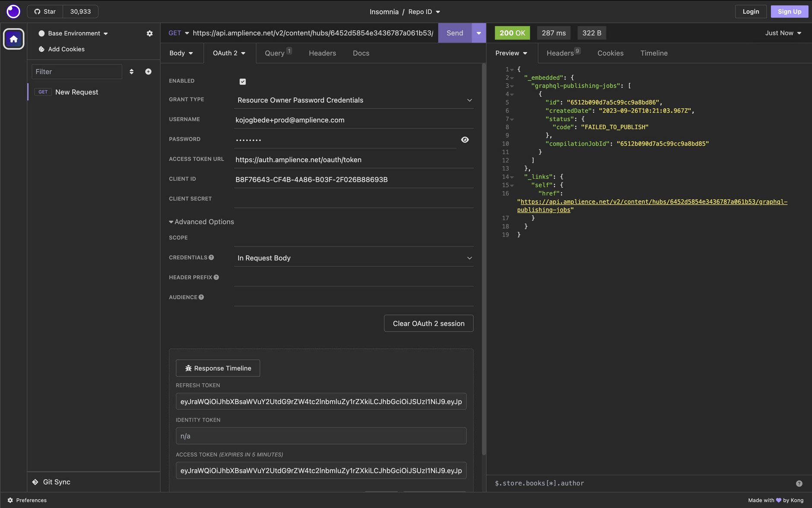Click the 200 OK status badge
This screenshot has width=812, height=508.
click(x=512, y=33)
